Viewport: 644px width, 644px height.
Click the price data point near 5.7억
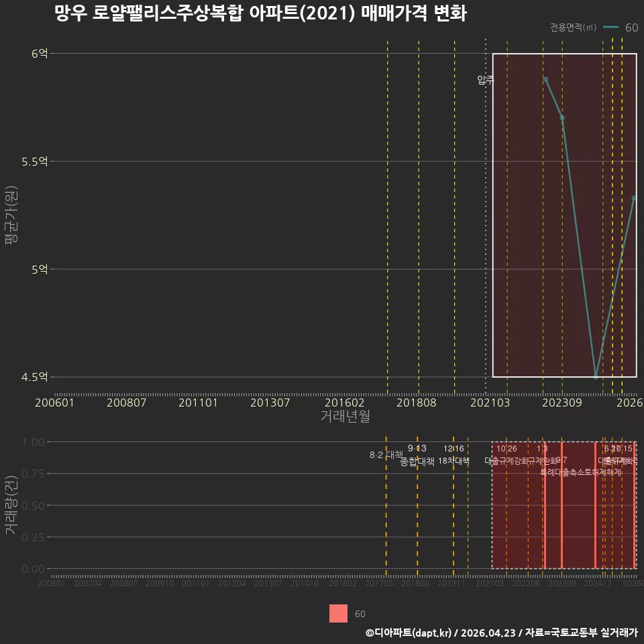coord(562,118)
